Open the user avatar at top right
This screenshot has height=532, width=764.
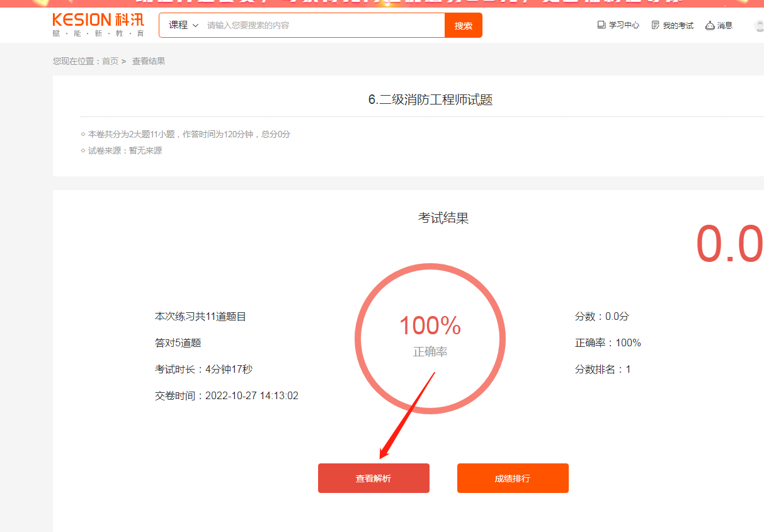click(759, 25)
